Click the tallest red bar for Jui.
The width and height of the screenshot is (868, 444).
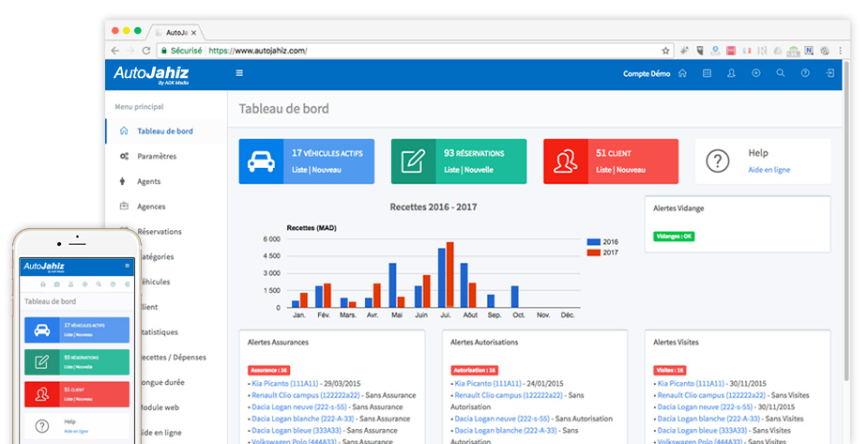click(x=450, y=275)
